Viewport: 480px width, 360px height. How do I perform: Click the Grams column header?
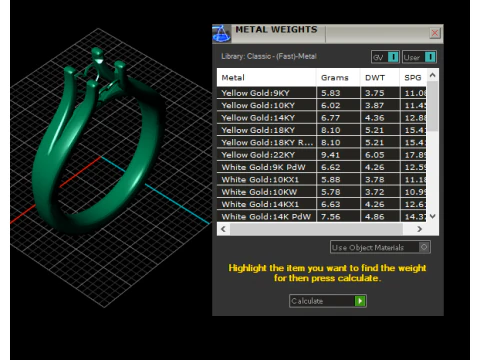pos(338,78)
